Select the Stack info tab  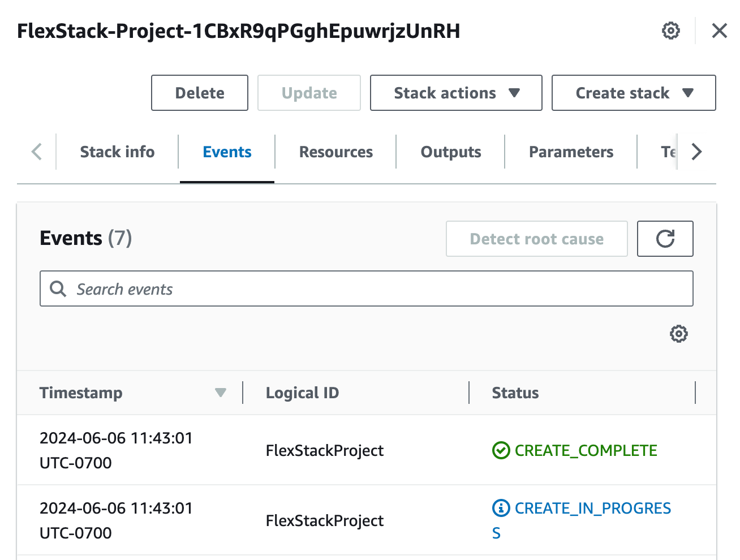pyautogui.click(x=117, y=152)
